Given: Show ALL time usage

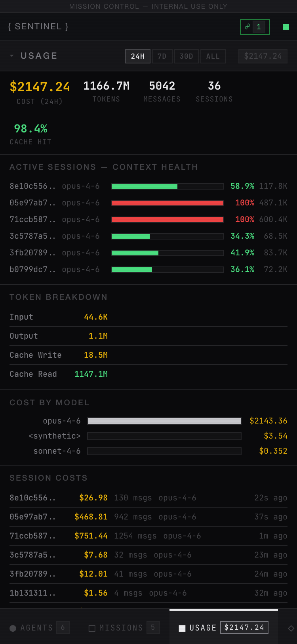Looking at the screenshot, I should coord(213,56).
